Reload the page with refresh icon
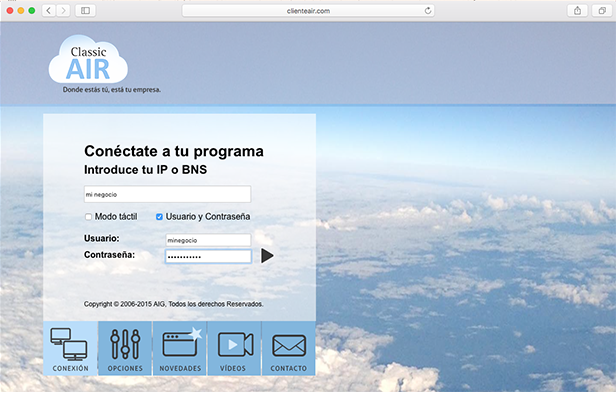Viewport: 616px width, 394px height. (x=428, y=11)
